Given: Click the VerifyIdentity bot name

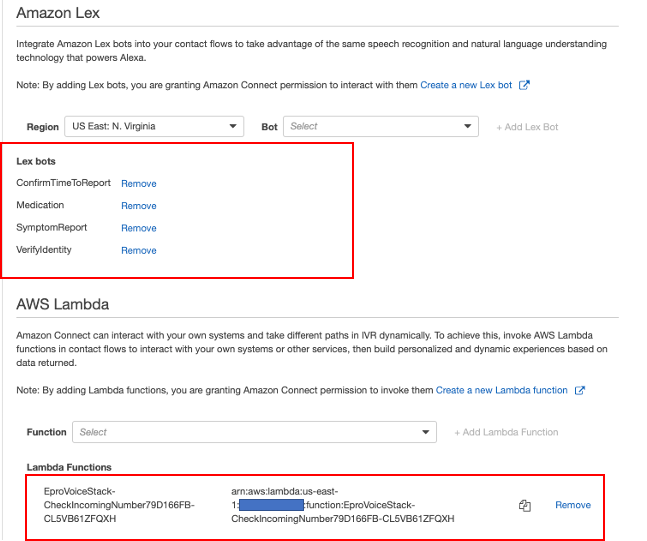Looking at the screenshot, I should point(44,250).
